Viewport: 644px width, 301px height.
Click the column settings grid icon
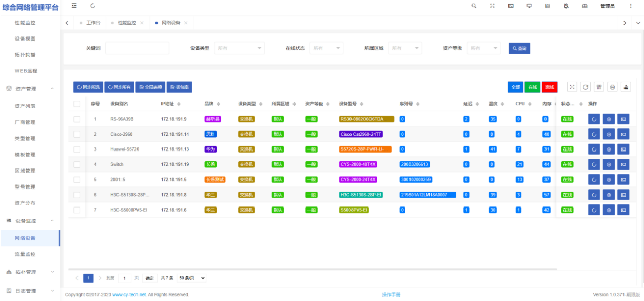[599, 87]
